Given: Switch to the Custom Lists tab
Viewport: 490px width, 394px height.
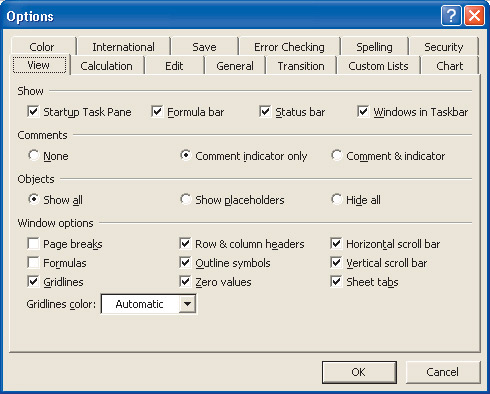Looking at the screenshot, I should [378, 66].
